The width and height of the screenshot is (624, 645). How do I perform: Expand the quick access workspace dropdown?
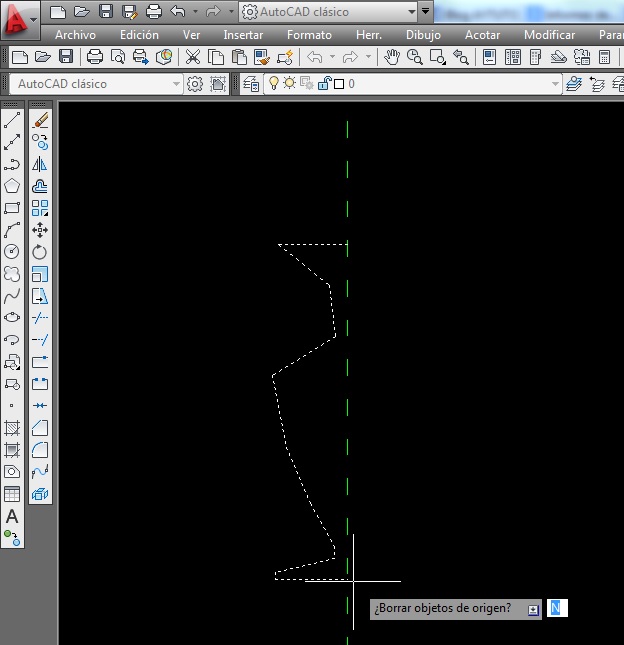(411, 12)
